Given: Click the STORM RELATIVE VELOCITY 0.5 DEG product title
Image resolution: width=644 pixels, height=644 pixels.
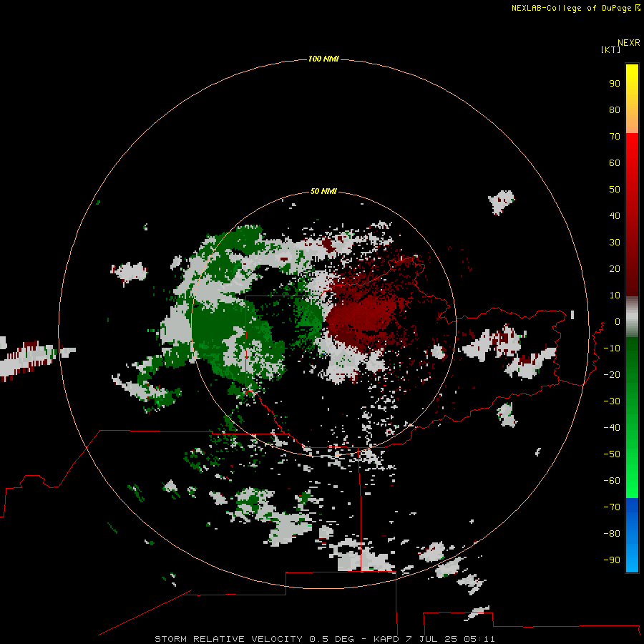Looking at the screenshot, I should (x=254, y=639).
